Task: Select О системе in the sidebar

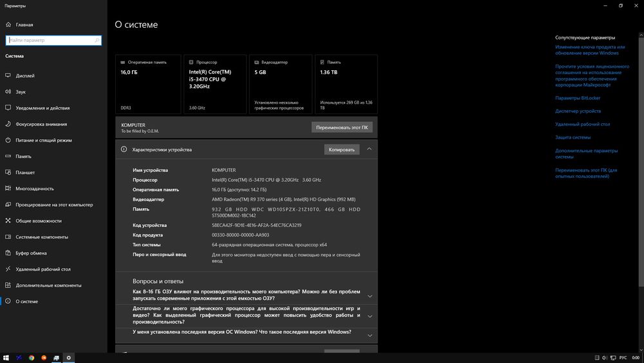Action: click(26, 301)
